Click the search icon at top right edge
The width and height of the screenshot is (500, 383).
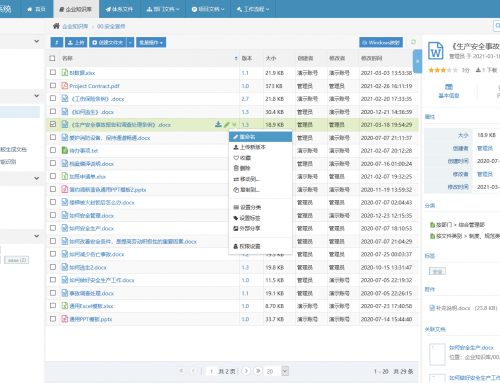pos(497,26)
